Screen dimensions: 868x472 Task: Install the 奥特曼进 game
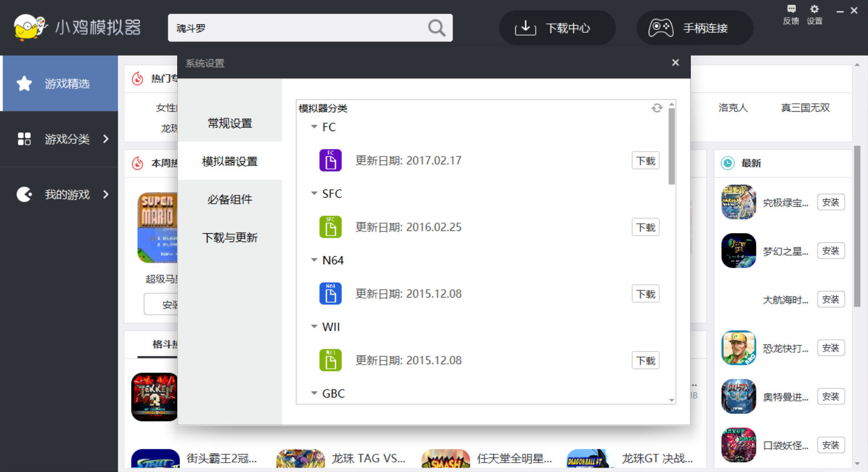point(831,396)
